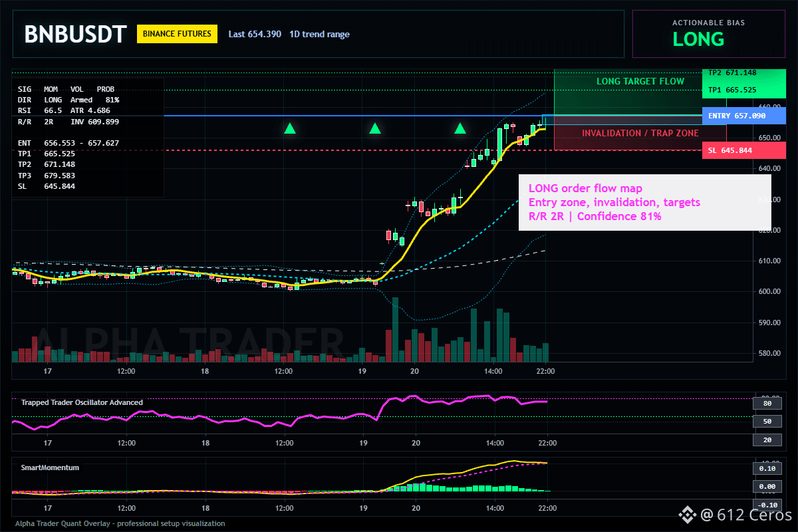Click the middle green triangle signal marker
The height and width of the screenshot is (532, 798).
click(x=375, y=128)
